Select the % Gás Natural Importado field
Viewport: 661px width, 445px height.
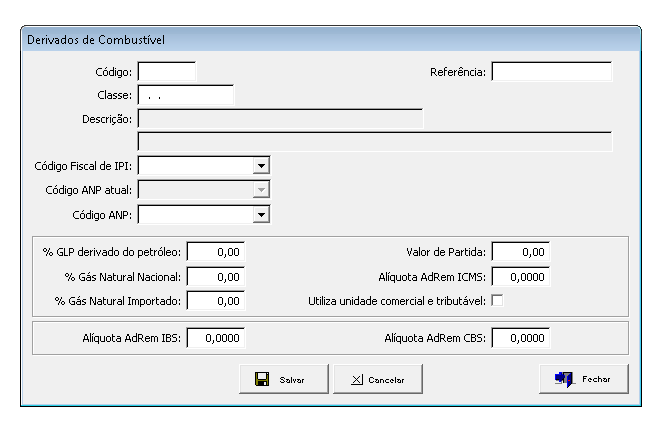point(216,301)
